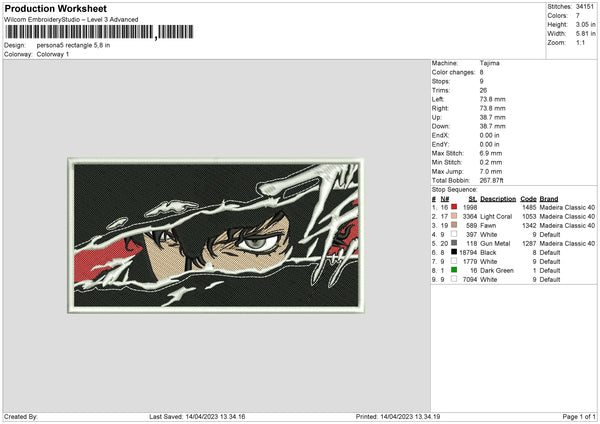
Task: Select the white swatch with 1779 stitches
Action: click(454, 261)
